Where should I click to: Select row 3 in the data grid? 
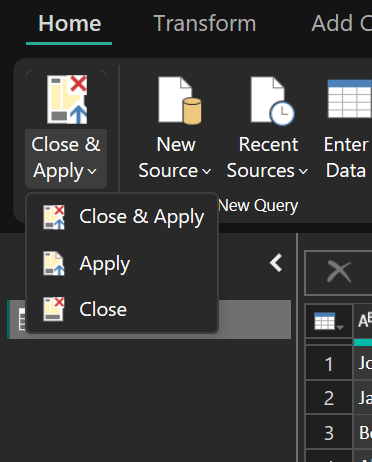pos(329,432)
